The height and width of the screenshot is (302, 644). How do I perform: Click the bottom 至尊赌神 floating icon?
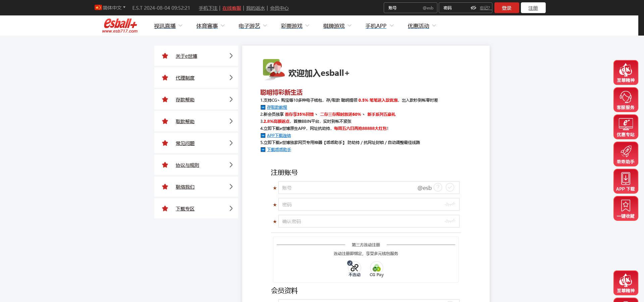tap(626, 283)
